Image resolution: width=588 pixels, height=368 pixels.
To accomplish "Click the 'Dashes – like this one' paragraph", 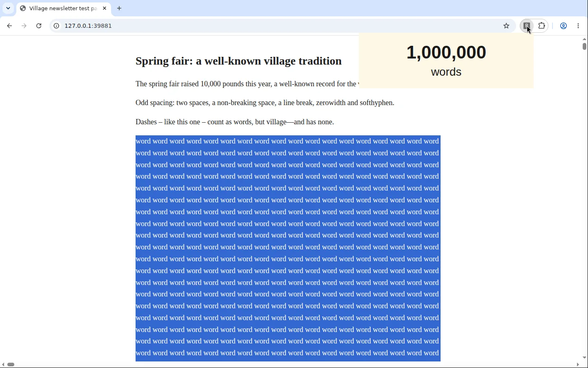I will [x=235, y=122].
